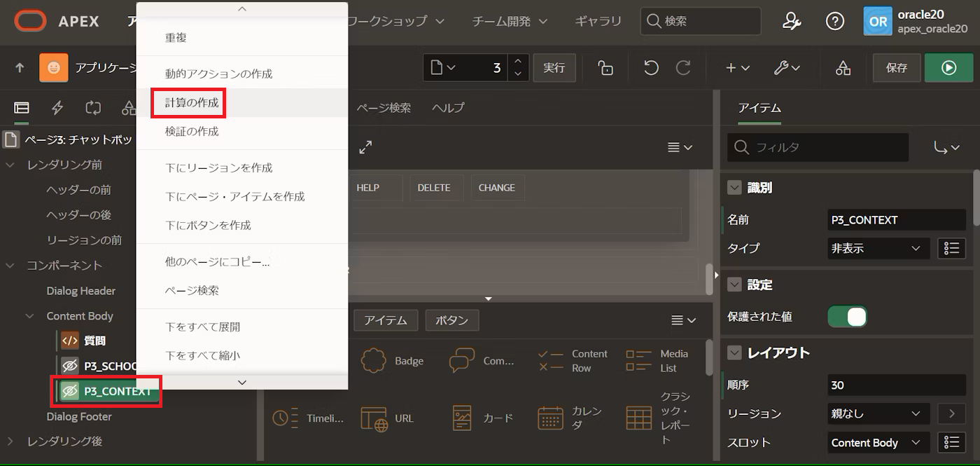Open the type list-of-values button
Screen dimensions: 980x466
pos(951,248)
